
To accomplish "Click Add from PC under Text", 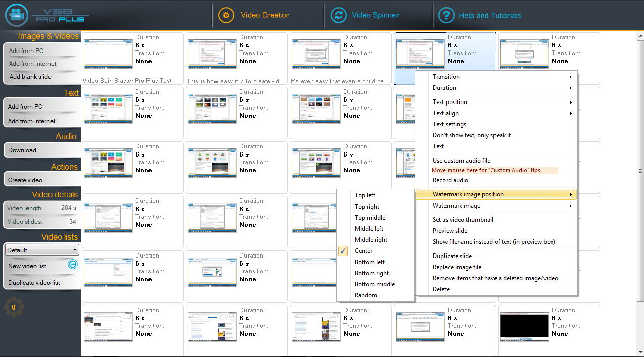I will (41, 107).
